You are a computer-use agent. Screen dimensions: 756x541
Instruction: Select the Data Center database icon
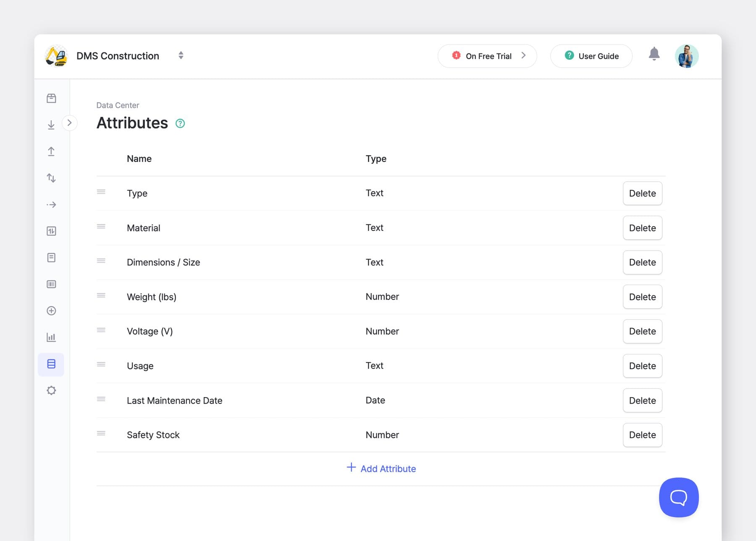coord(51,364)
